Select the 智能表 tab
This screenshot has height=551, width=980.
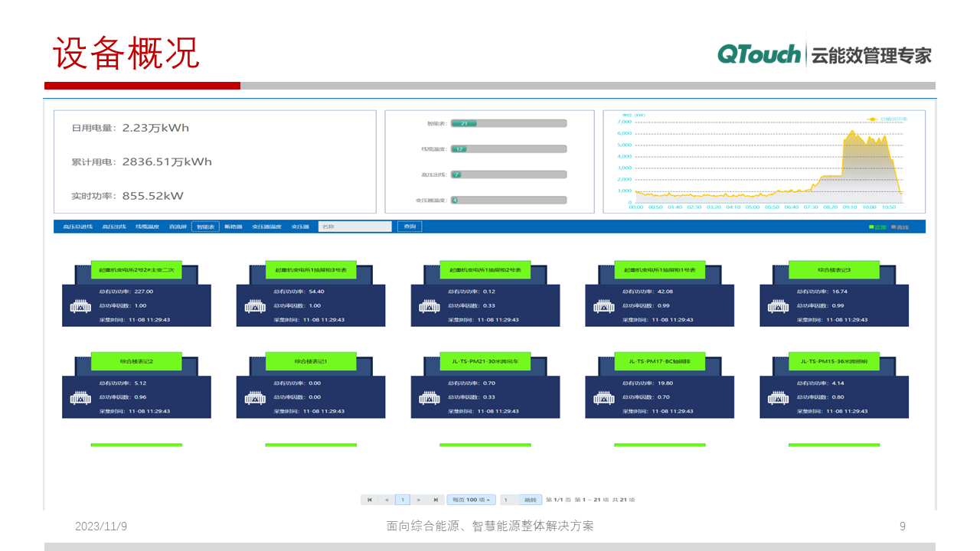(x=205, y=227)
